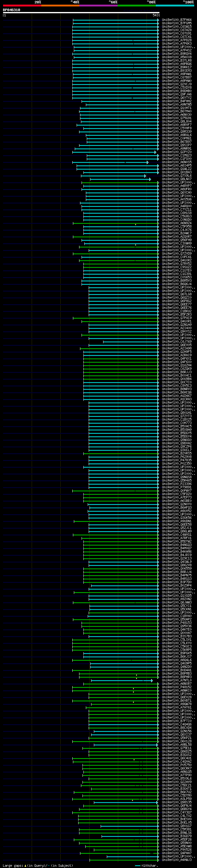Open hit UniRef100_C6SW15

pos(177,26)
